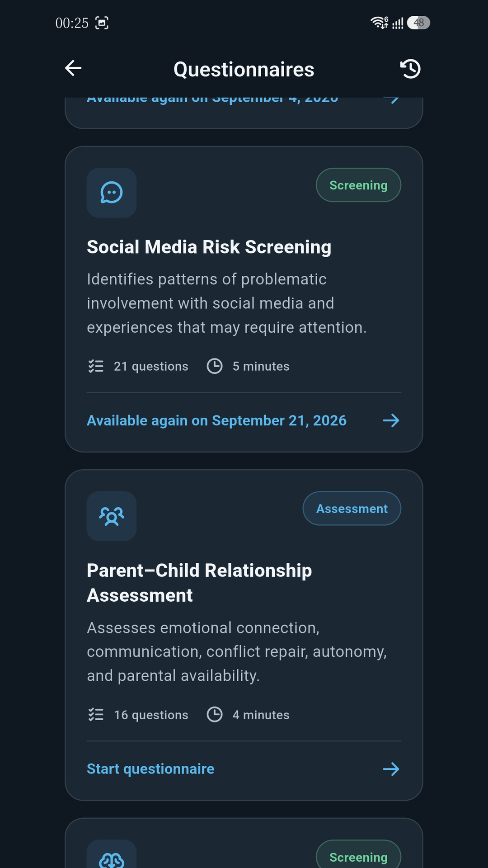
Task: Open the Parent–Child Relationship Assessment title
Action: (199, 583)
